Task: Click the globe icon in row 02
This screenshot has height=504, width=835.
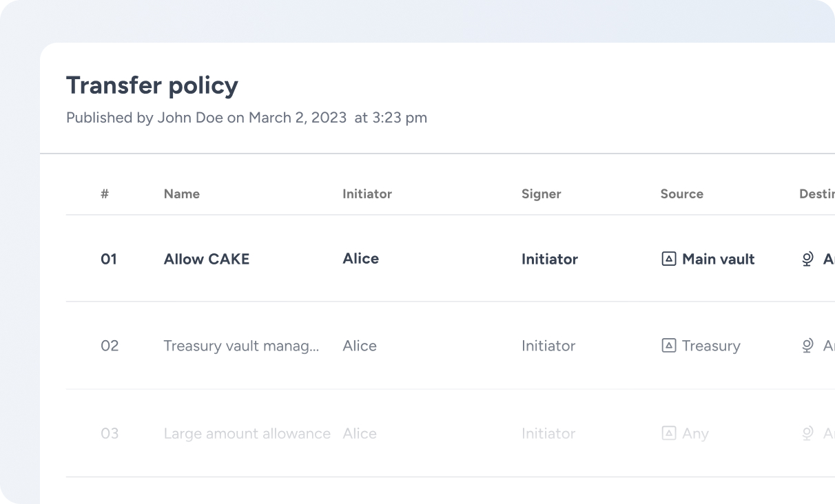Action: 808,346
